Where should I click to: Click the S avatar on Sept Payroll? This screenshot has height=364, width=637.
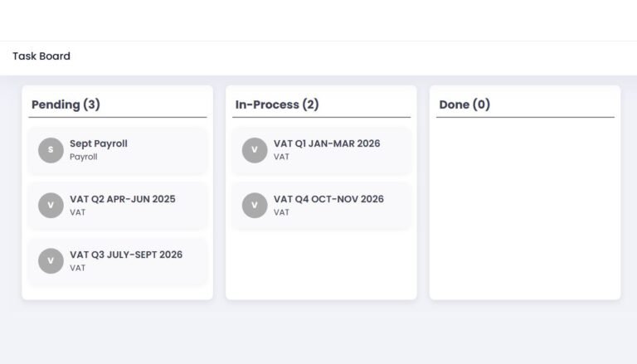point(51,150)
